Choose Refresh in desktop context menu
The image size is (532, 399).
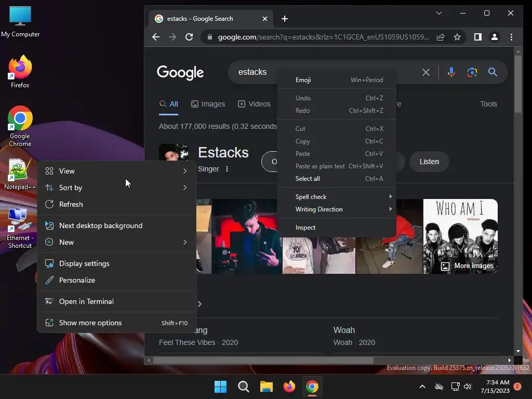(116, 204)
